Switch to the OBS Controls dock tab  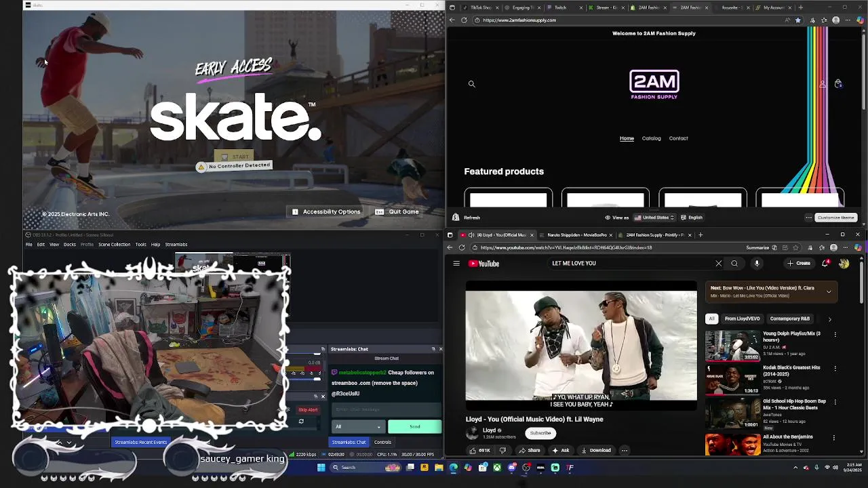pos(382,443)
